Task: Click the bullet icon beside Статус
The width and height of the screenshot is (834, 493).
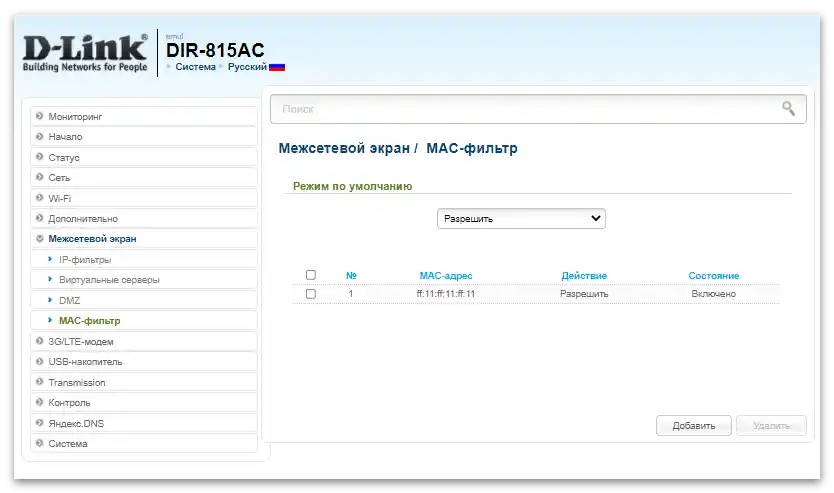Action: (x=39, y=157)
